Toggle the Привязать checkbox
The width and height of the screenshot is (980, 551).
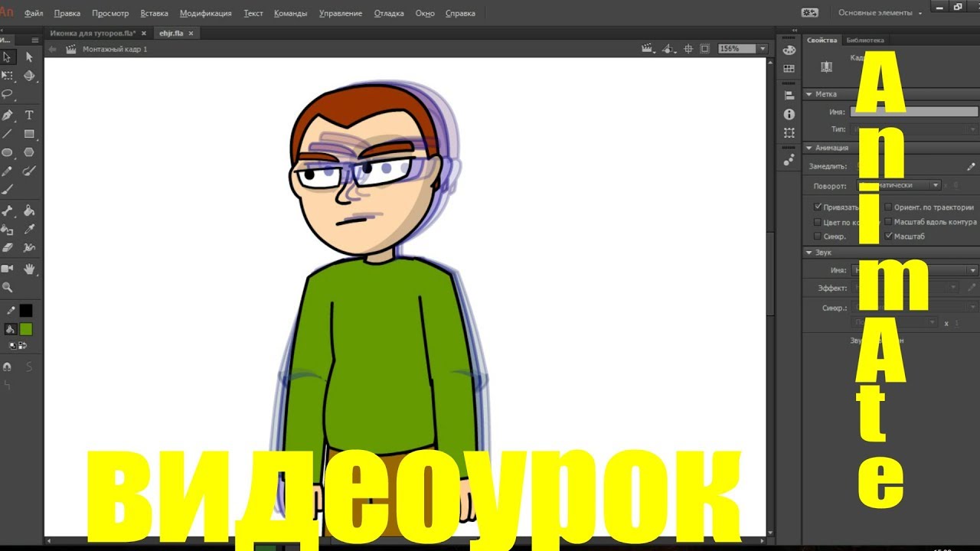[x=818, y=207]
